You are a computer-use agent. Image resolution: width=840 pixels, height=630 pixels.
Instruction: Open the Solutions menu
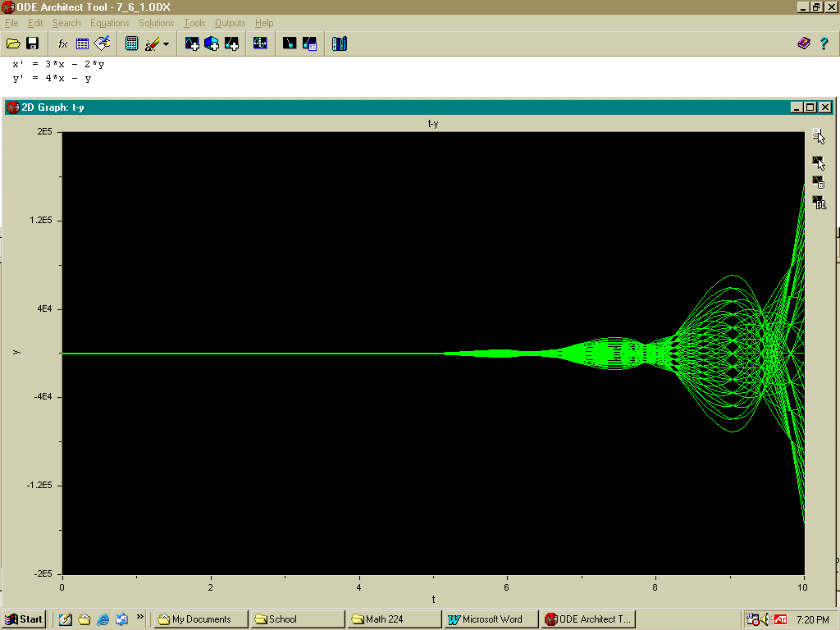click(x=157, y=23)
